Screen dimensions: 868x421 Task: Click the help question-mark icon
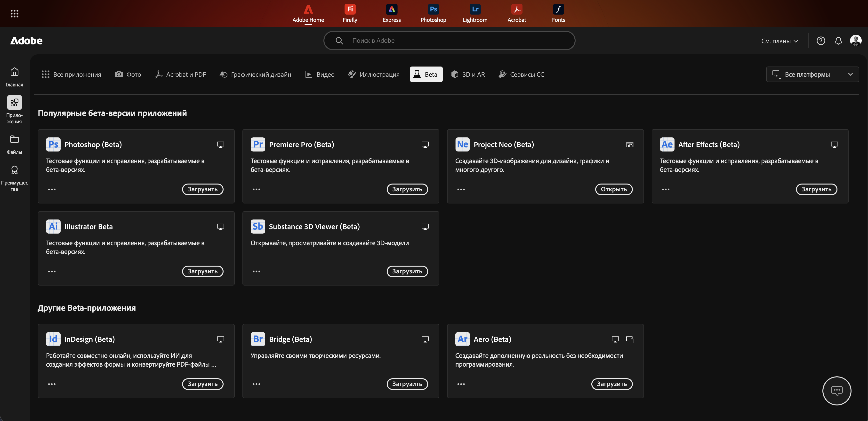821,41
